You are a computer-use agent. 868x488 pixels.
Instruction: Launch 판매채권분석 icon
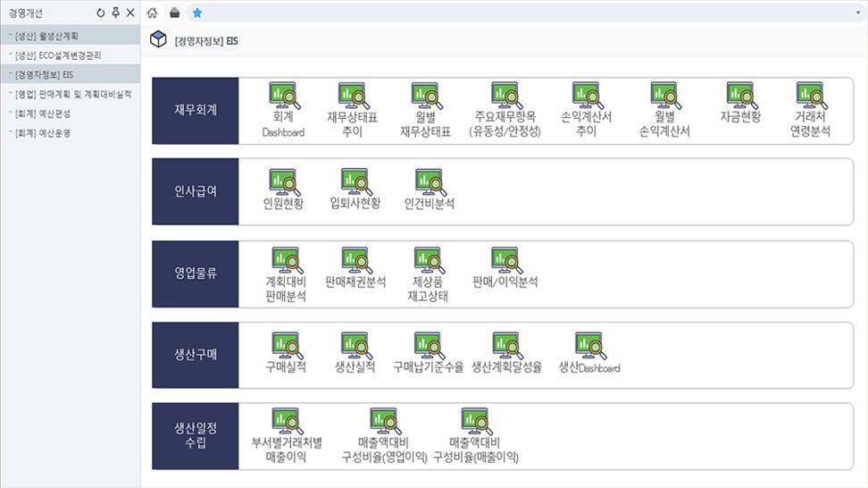(355, 261)
